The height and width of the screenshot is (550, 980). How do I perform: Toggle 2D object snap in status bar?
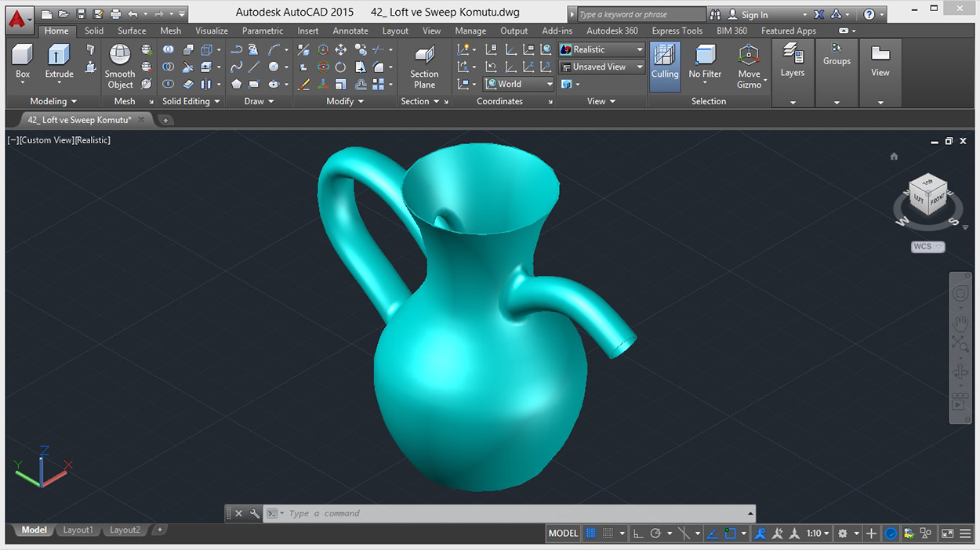731,534
